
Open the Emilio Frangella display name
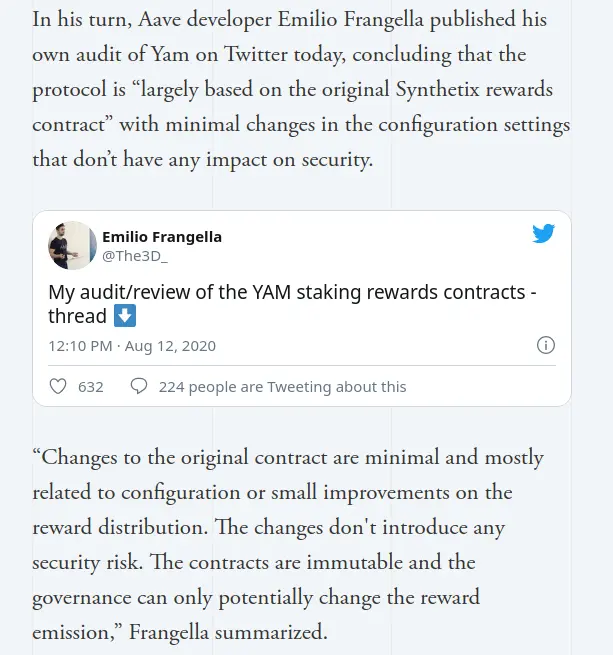pyautogui.click(x=162, y=237)
